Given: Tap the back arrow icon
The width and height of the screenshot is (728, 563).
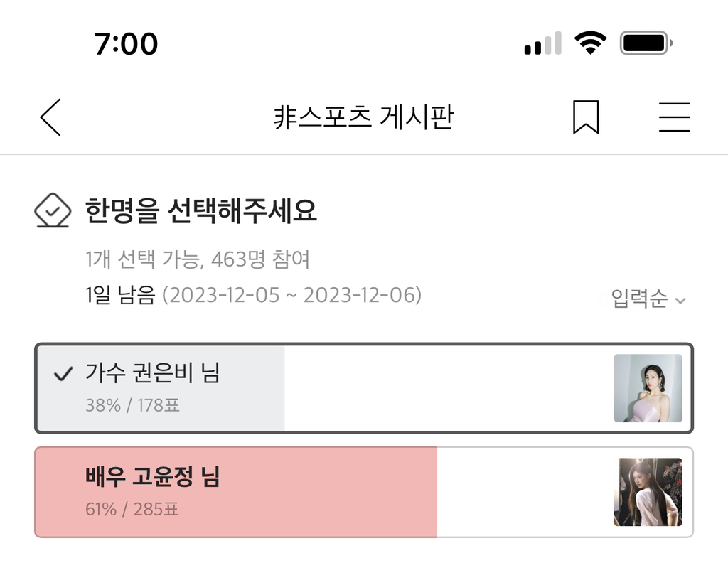Looking at the screenshot, I should [x=50, y=117].
